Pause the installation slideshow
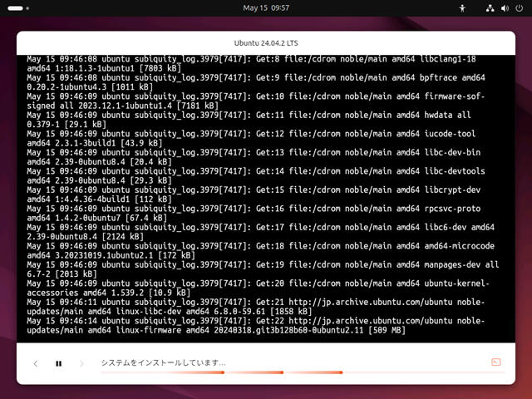The height and width of the screenshot is (399, 532). [58, 363]
